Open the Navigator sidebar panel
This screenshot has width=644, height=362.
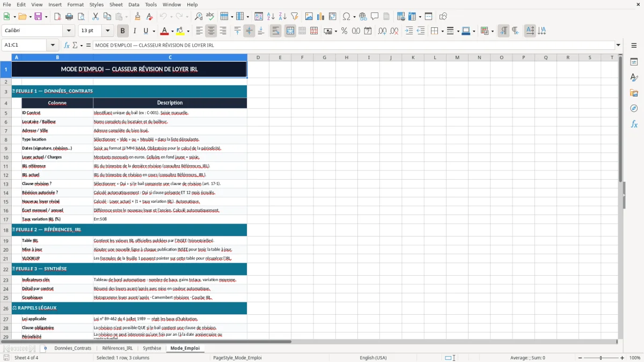(x=634, y=108)
